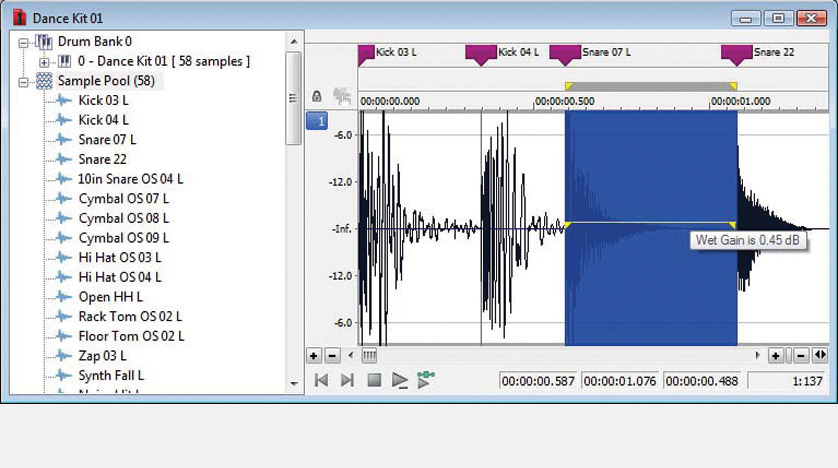Toggle the waveform edit icon next to the lock

point(342,96)
